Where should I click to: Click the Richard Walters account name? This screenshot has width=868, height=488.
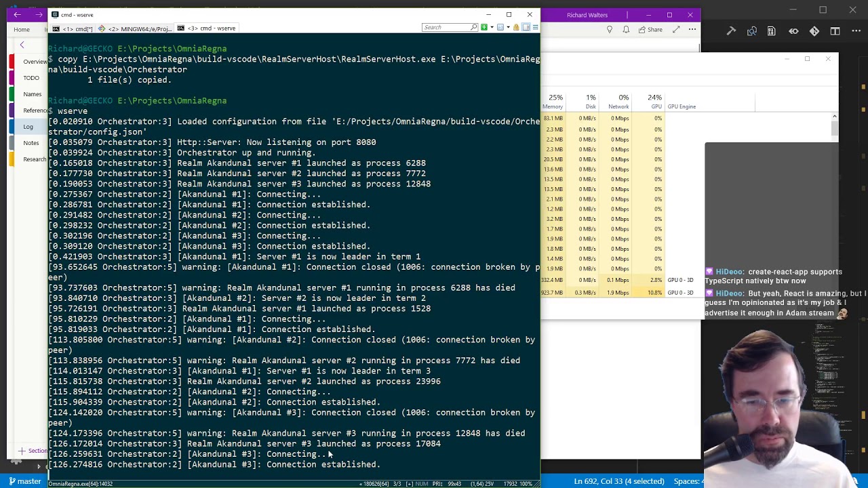pos(587,15)
